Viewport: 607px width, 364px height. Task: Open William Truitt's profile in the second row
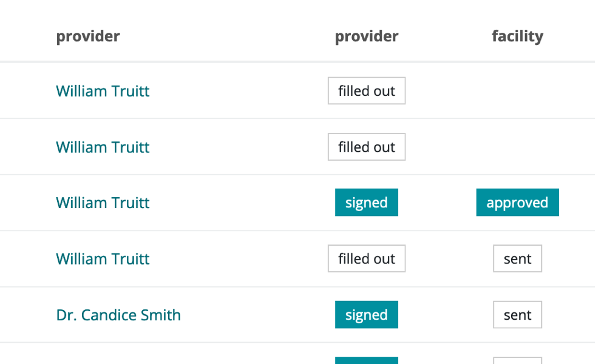pos(103,147)
